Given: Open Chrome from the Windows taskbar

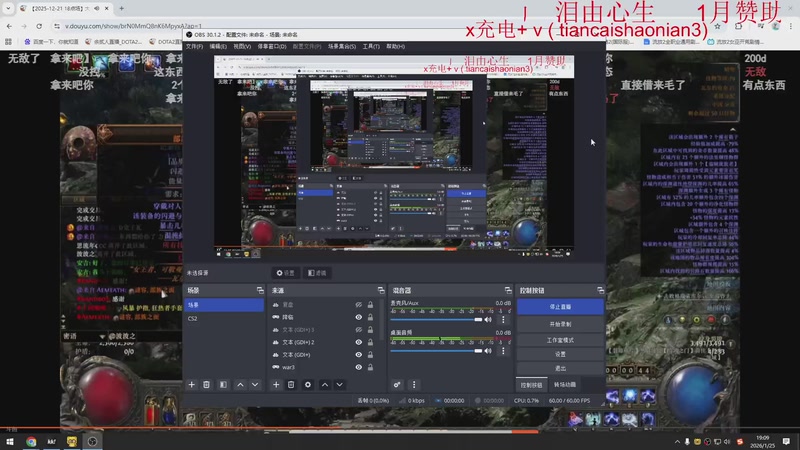Looking at the screenshot, I should [x=31, y=441].
